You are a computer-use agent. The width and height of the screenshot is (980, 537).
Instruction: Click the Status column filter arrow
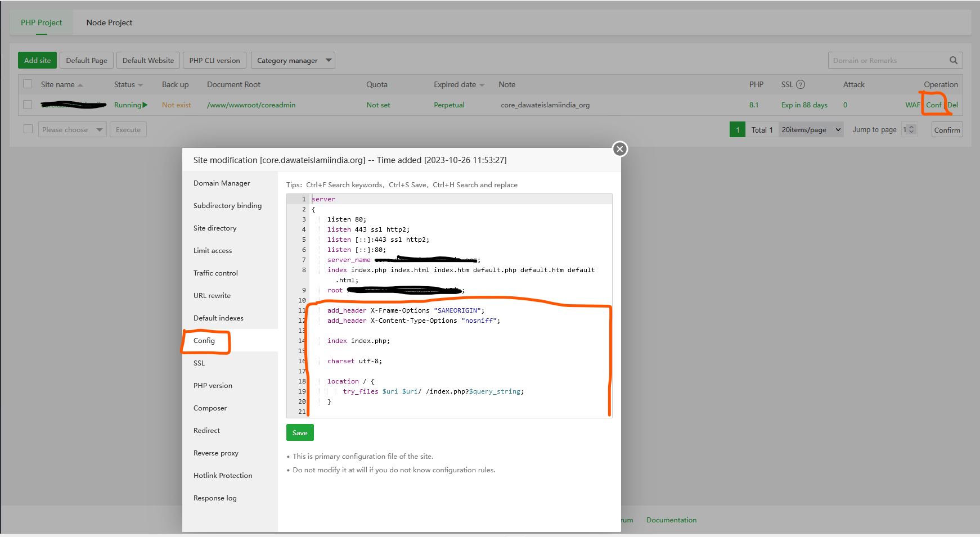pos(141,85)
